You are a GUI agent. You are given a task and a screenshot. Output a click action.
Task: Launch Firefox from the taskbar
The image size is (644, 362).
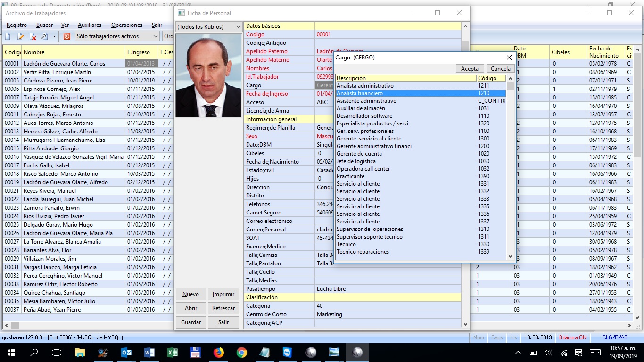coord(218,352)
